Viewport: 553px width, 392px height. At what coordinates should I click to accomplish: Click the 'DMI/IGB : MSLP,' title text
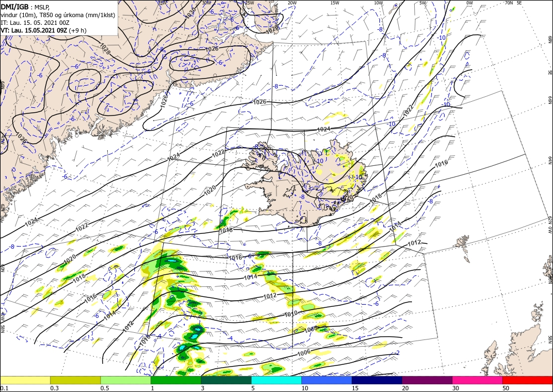25,6
